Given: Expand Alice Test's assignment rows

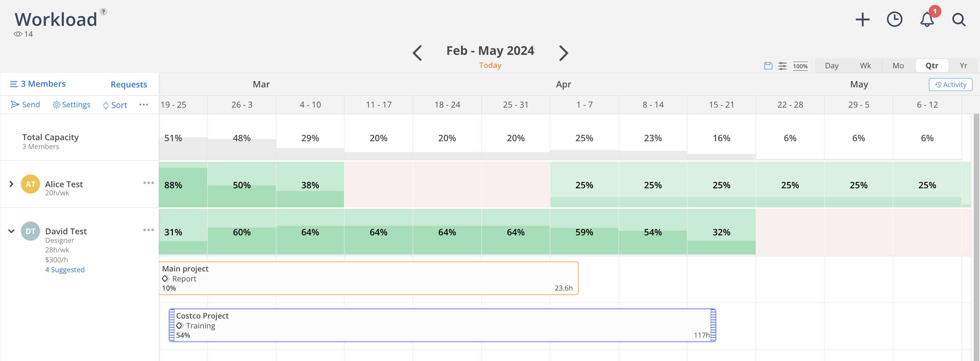Looking at the screenshot, I should [11, 184].
